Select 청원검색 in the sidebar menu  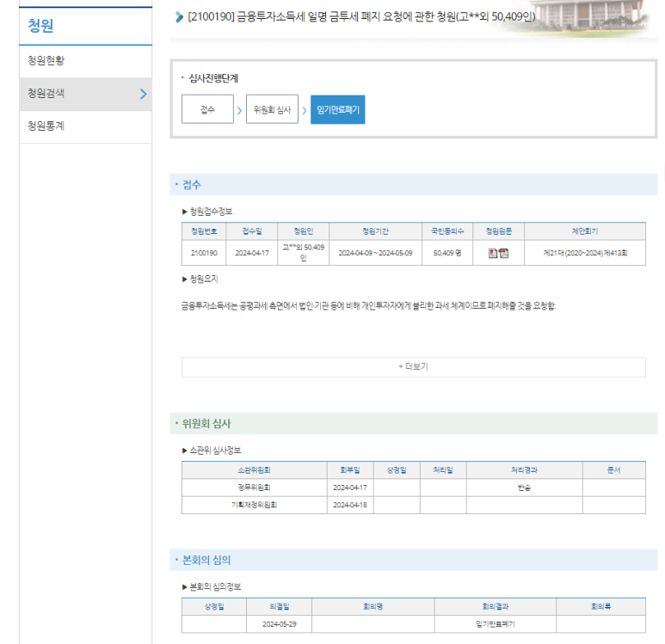pos(46,94)
